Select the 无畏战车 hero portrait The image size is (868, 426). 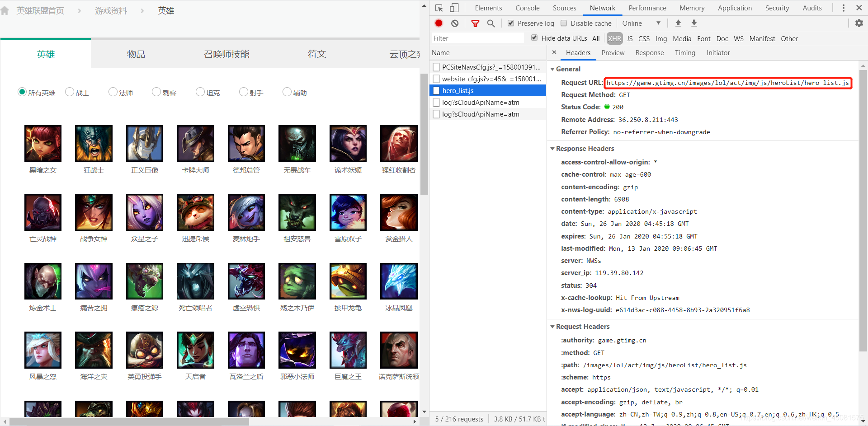pos(297,143)
